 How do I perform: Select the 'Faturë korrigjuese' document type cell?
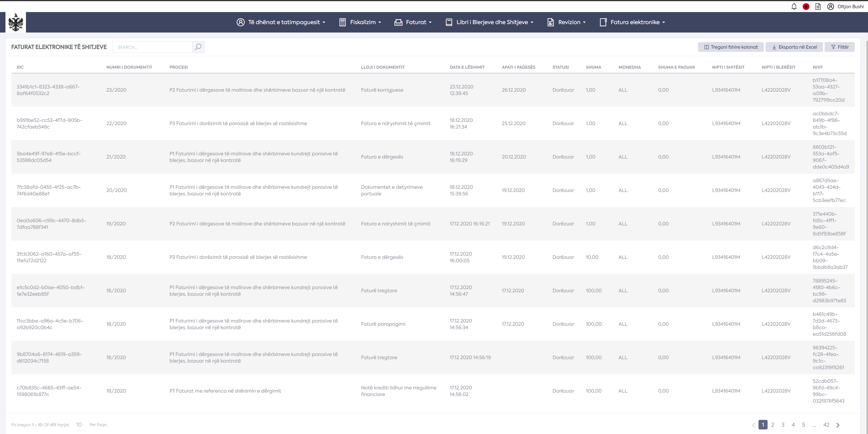point(382,90)
